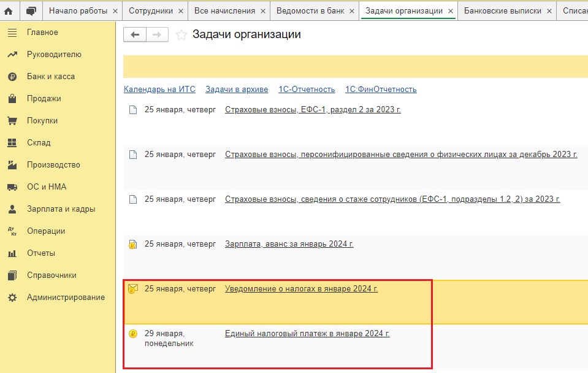The image size is (588, 373).
Task: Open the home start page icon
Action: click(8, 11)
